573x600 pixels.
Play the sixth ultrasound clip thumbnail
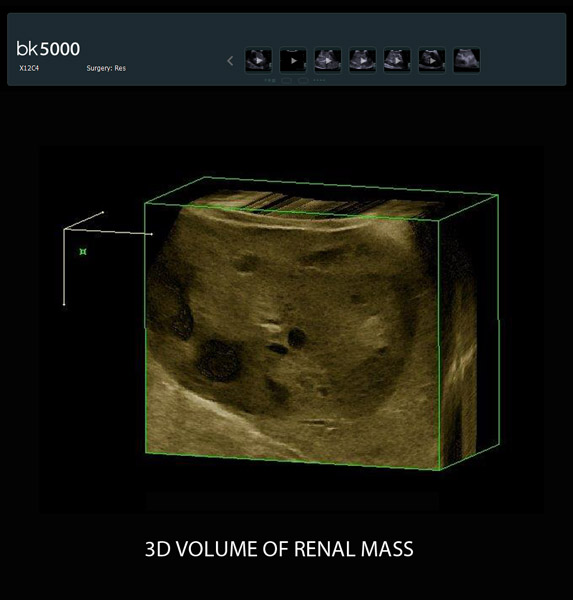click(432, 60)
